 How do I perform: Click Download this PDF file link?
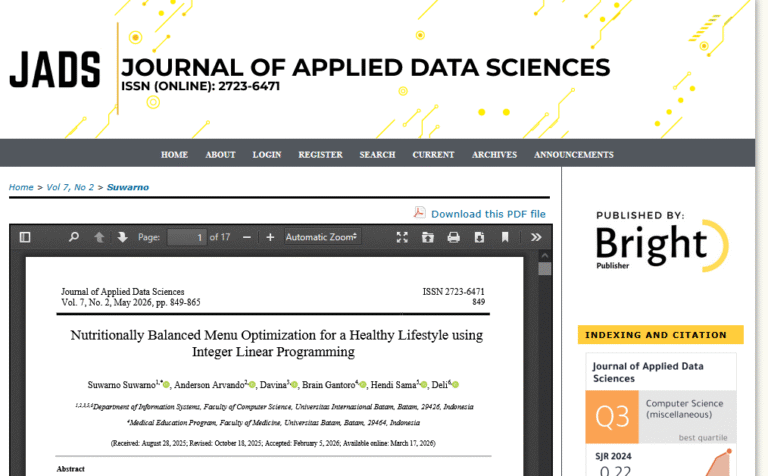pos(488,214)
